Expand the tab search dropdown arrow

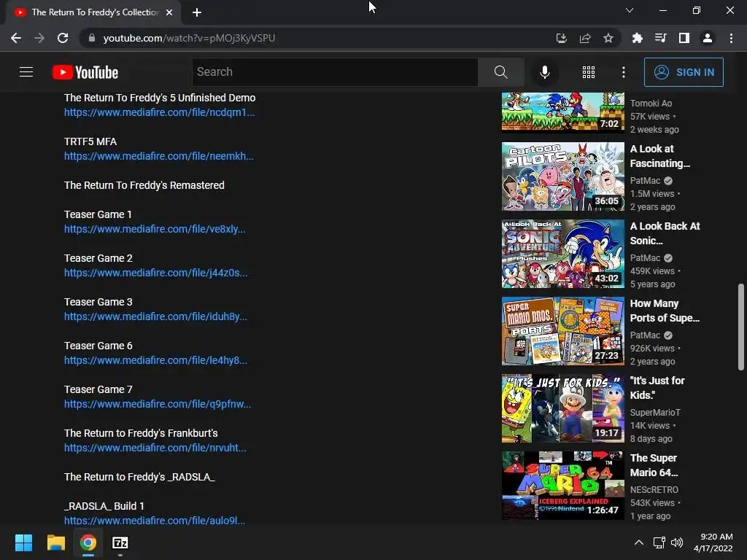pos(630,10)
